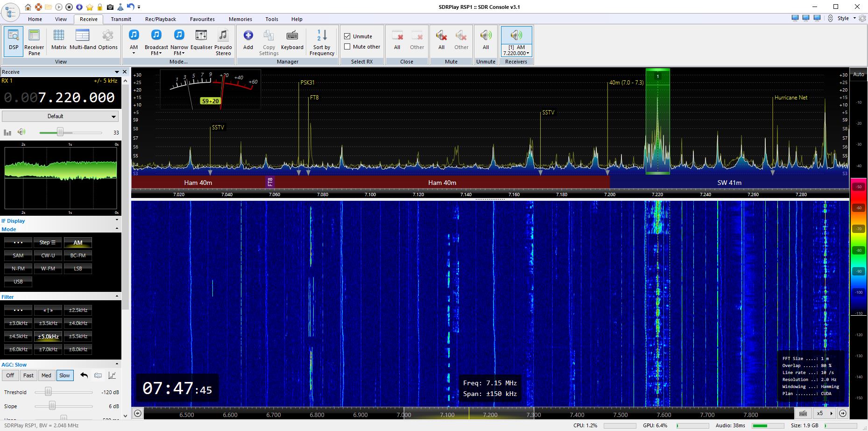Set AGC to Fast
The width and height of the screenshot is (868, 431).
point(28,375)
